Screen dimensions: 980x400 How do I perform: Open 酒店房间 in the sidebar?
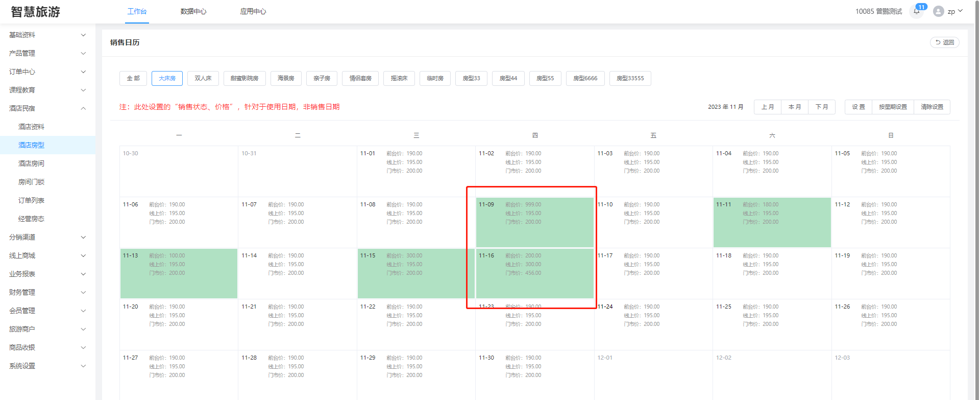click(x=32, y=163)
